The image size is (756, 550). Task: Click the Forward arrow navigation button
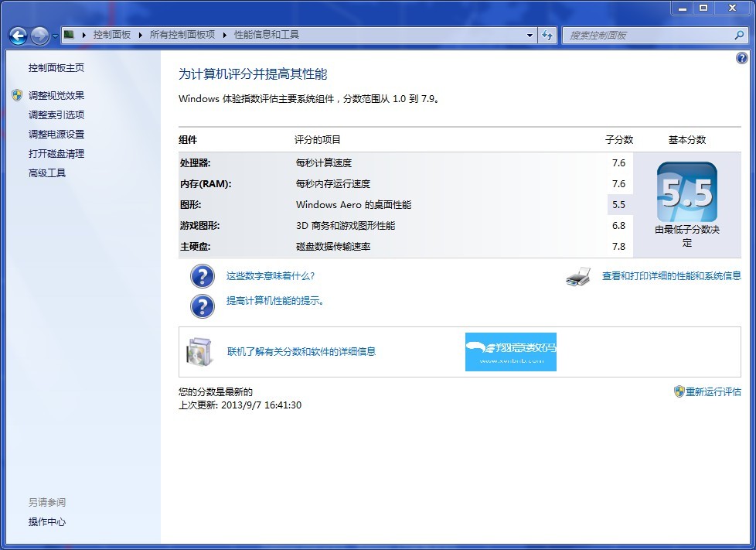(x=39, y=36)
